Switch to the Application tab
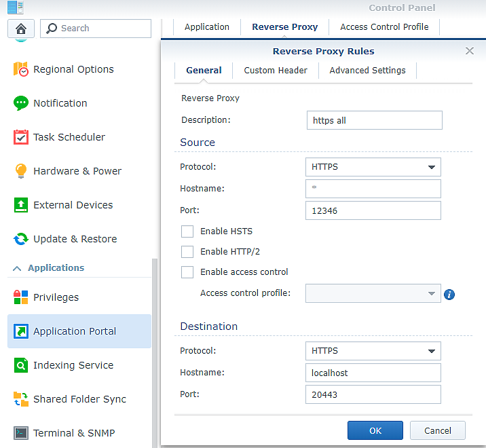Screen dimensions: 486x448 coord(207,27)
